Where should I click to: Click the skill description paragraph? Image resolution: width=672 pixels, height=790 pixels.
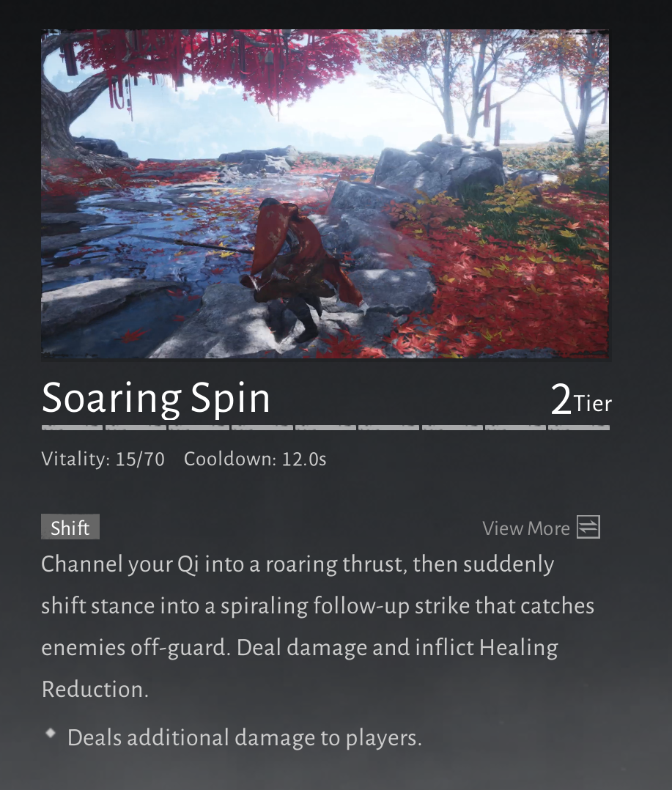point(318,627)
